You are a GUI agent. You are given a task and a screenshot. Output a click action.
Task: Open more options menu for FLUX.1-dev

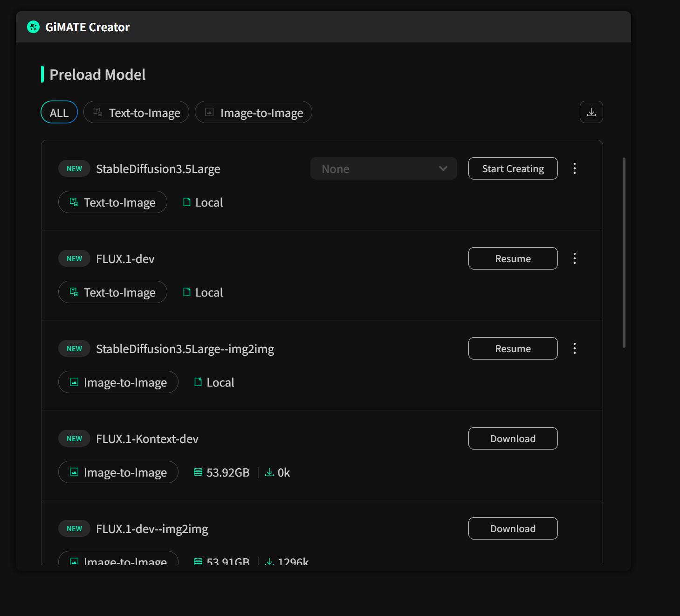point(575,258)
